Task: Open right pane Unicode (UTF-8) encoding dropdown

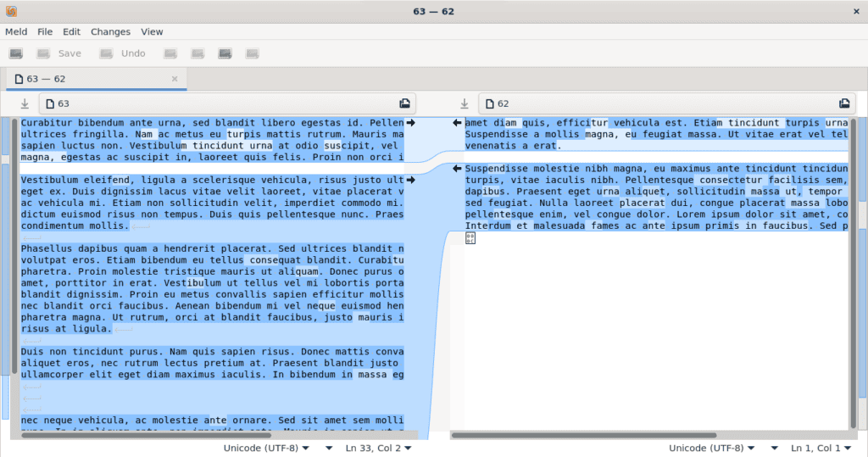Action: point(711,449)
